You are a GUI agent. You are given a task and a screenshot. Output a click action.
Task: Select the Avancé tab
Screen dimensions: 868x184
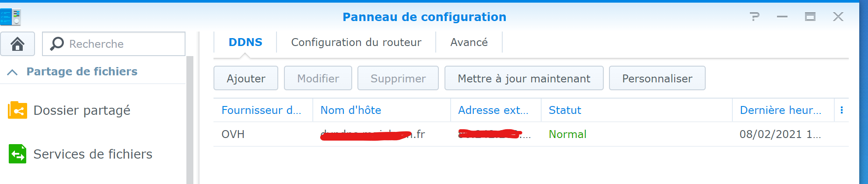[x=469, y=42]
